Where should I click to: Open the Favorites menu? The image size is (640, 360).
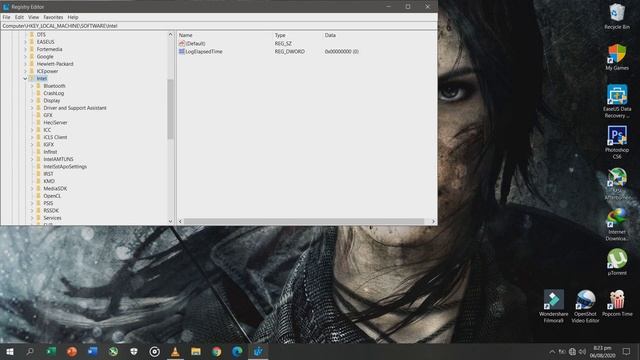pyautogui.click(x=53, y=17)
